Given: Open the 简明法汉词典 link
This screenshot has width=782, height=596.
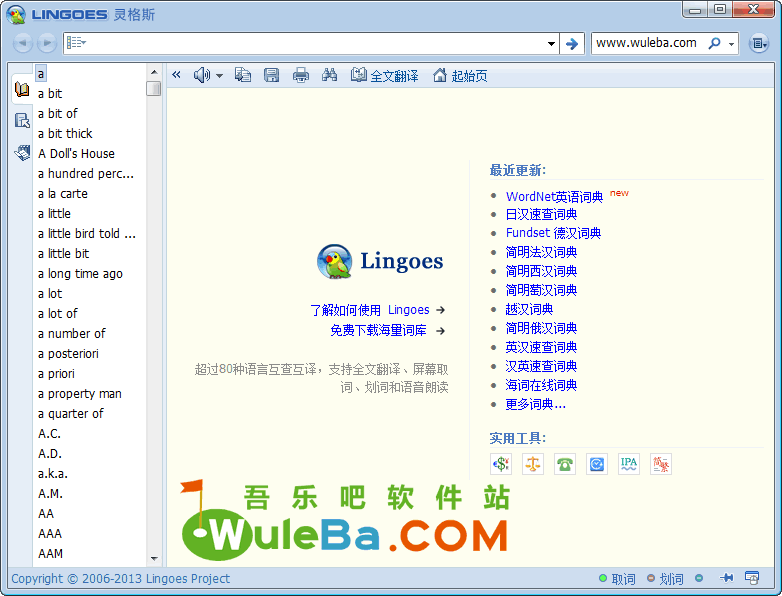Looking at the screenshot, I should click(541, 252).
